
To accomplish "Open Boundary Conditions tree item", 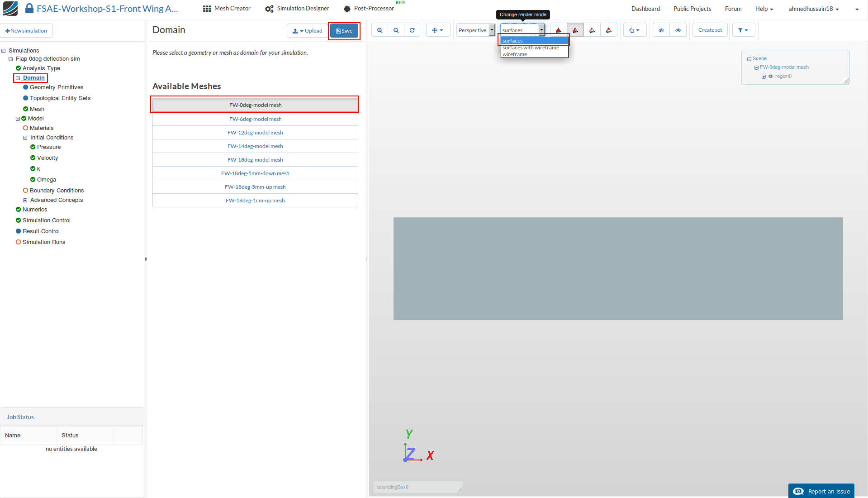I will click(x=57, y=191).
